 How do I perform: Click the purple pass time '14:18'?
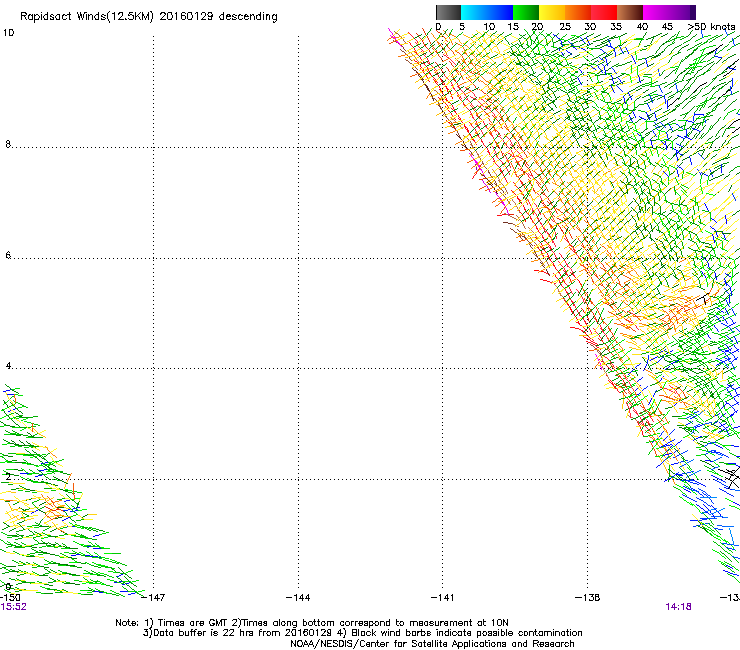[678, 607]
